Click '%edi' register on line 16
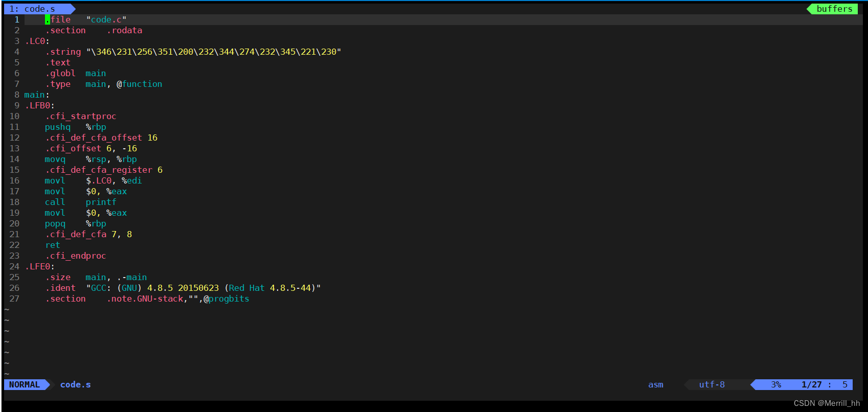Screen dimensions: 868x412 pos(132,180)
